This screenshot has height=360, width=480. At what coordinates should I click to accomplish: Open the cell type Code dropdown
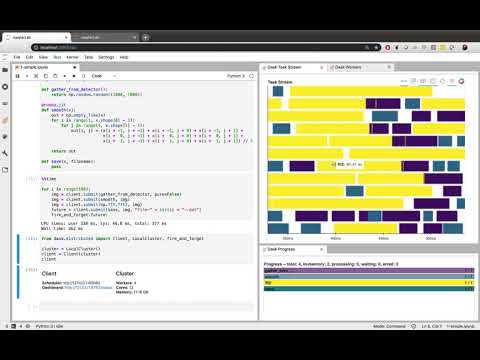pyautogui.click(x=103, y=76)
